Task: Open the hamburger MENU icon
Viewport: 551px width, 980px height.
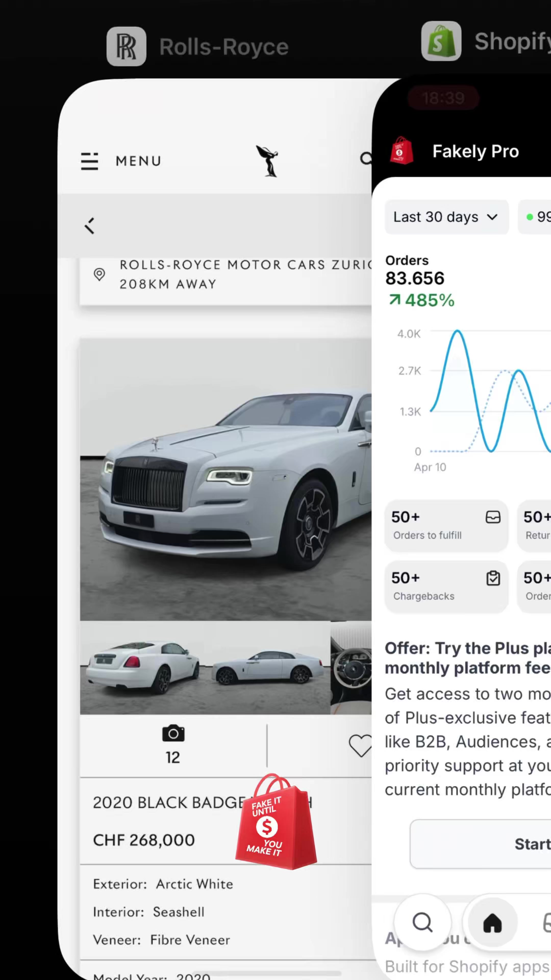Action: pos(90,161)
